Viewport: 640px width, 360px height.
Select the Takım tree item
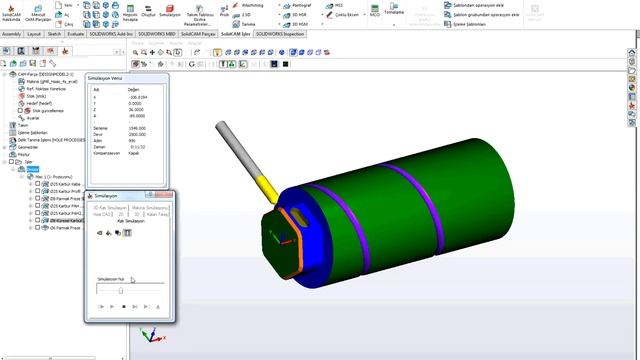click(23, 125)
